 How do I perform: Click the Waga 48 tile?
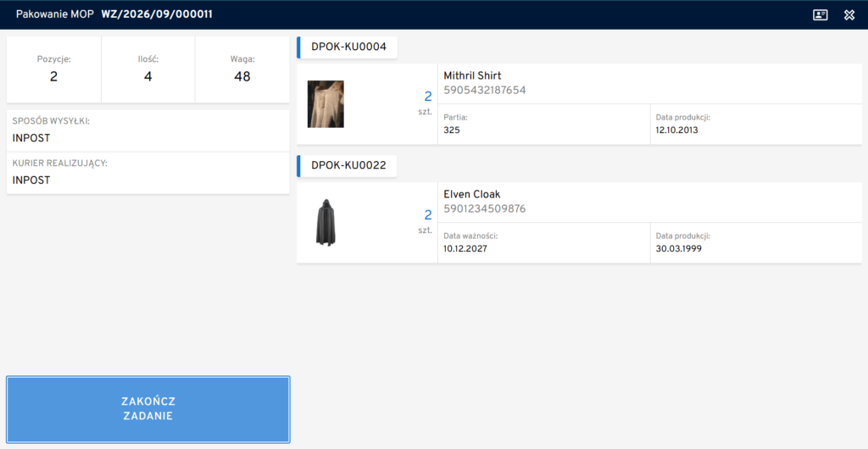242,69
